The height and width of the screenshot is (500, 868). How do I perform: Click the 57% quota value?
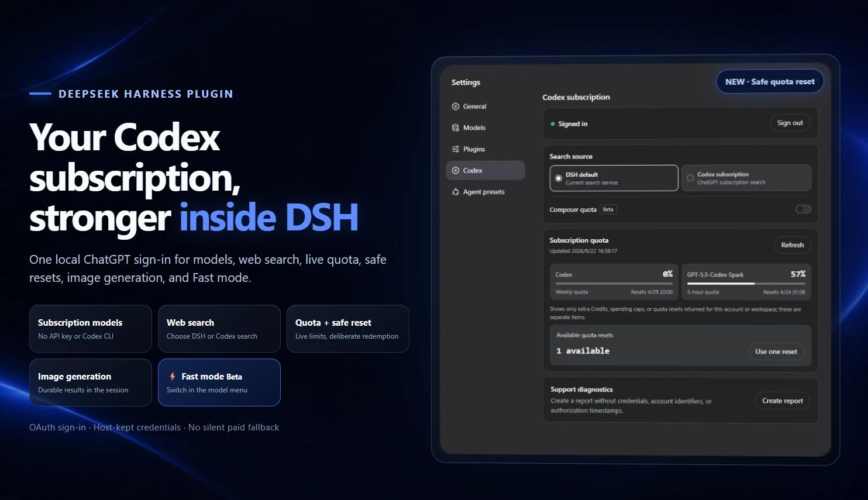pyautogui.click(x=798, y=274)
